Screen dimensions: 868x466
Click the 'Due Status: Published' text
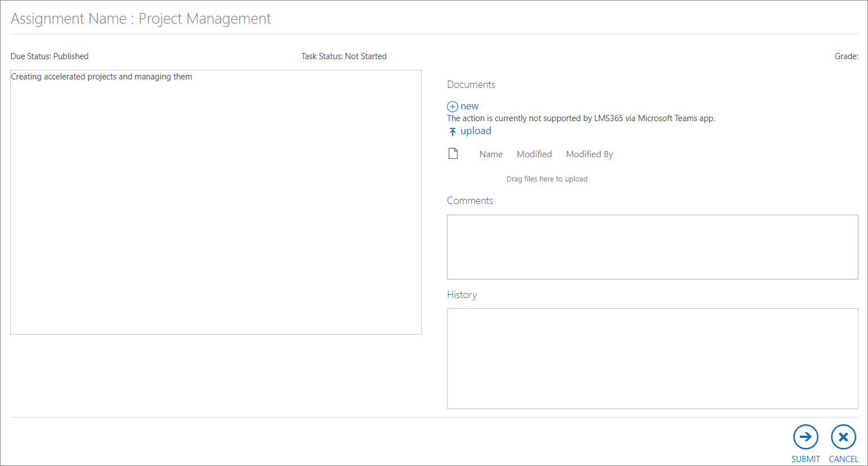click(x=50, y=56)
